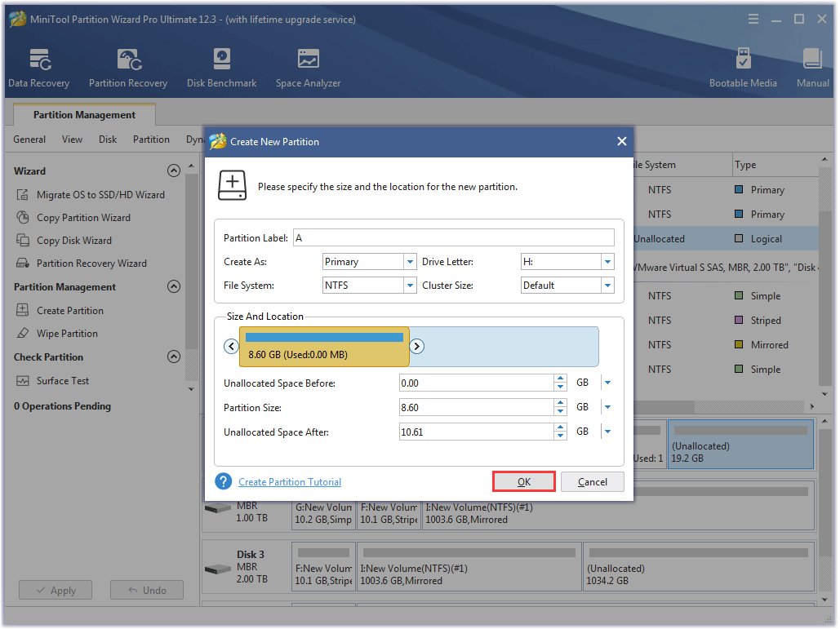The width and height of the screenshot is (840, 629).
Task: Select G:New Volume Simple block
Action: 323,513
